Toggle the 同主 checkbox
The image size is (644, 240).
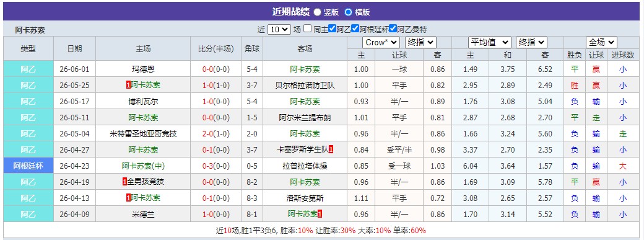pyautogui.click(x=307, y=29)
